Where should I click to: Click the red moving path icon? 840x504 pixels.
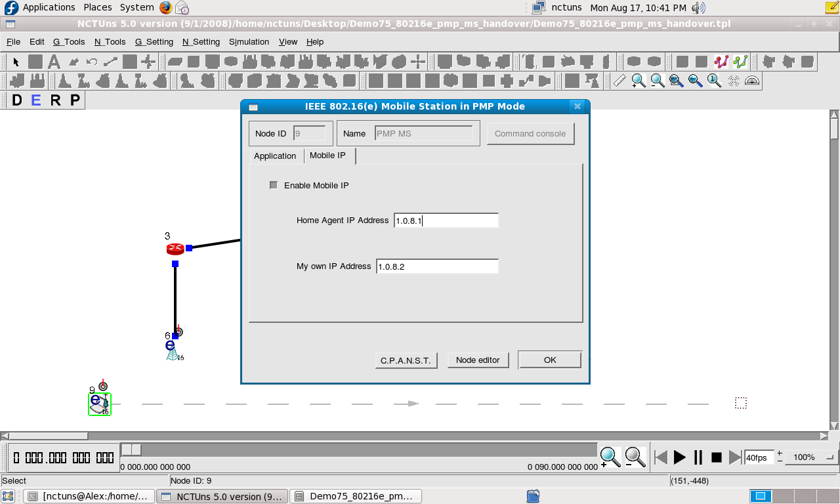(722, 62)
